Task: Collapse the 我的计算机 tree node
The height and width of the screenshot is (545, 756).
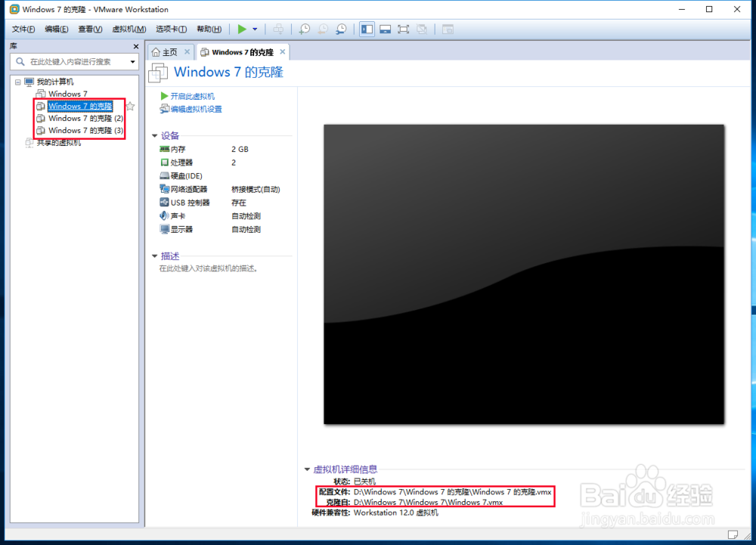Action: point(18,82)
